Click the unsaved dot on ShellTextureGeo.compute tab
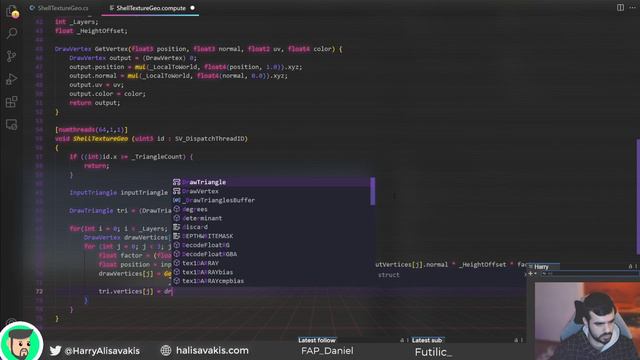The width and height of the screenshot is (640, 360). 192,8
